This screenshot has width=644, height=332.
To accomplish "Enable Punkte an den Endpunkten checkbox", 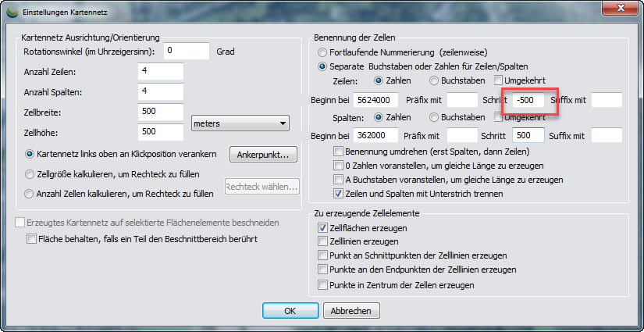I will (x=322, y=270).
